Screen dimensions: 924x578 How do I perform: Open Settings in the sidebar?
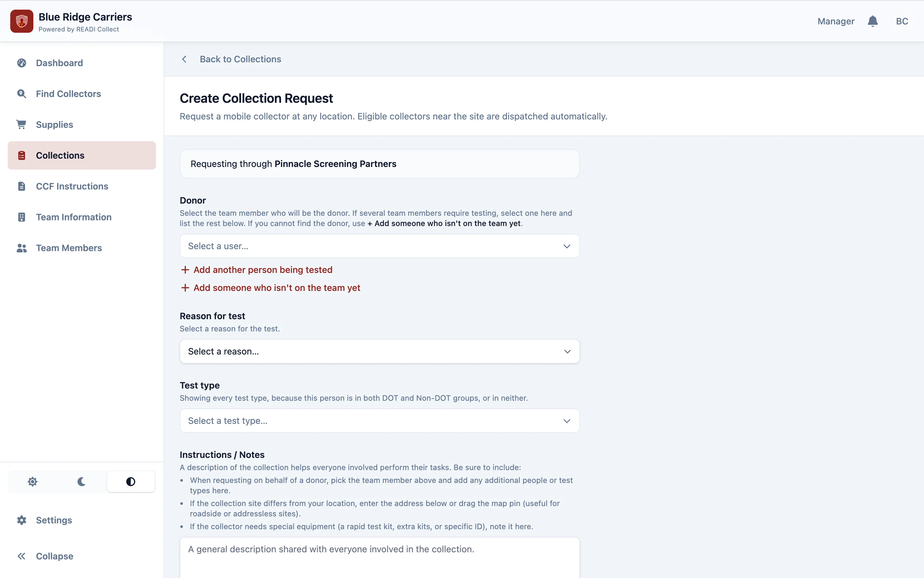[82, 520]
